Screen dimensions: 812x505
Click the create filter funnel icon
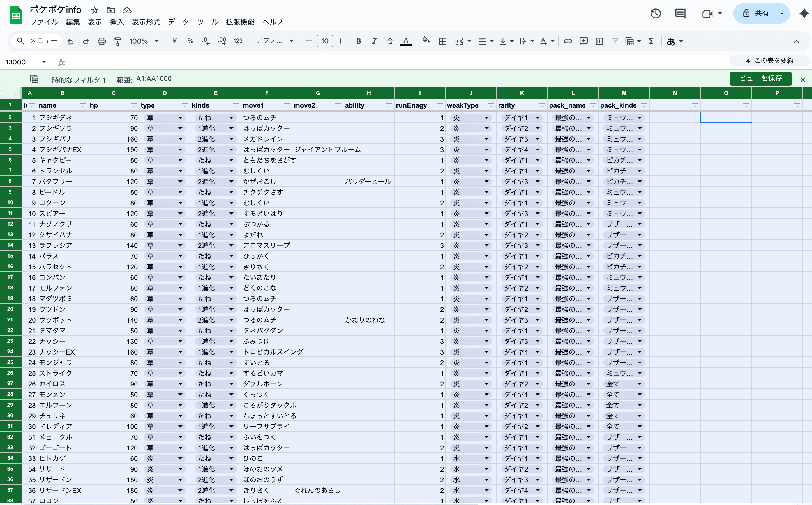[x=615, y=41]
